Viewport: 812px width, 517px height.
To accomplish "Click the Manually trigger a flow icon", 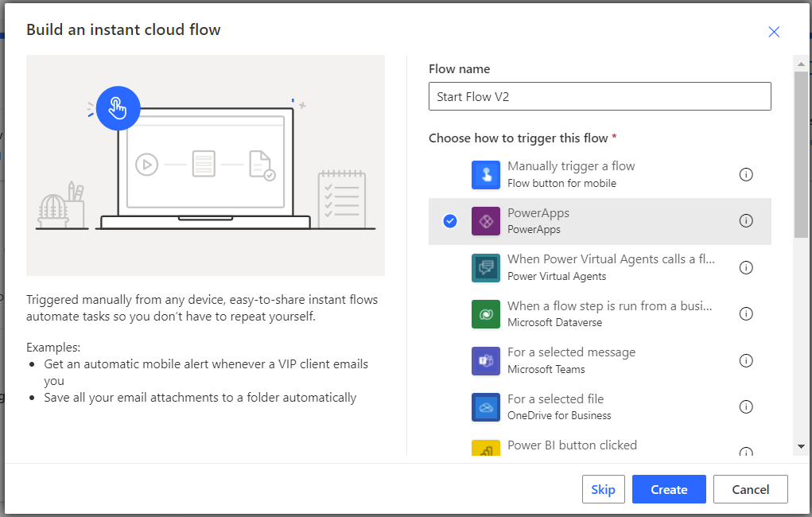I will 486,174.
